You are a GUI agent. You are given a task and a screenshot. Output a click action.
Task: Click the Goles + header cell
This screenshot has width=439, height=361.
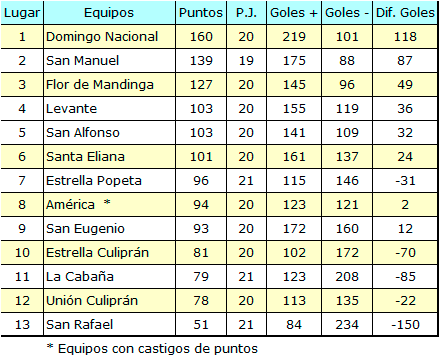click(294, 13)
